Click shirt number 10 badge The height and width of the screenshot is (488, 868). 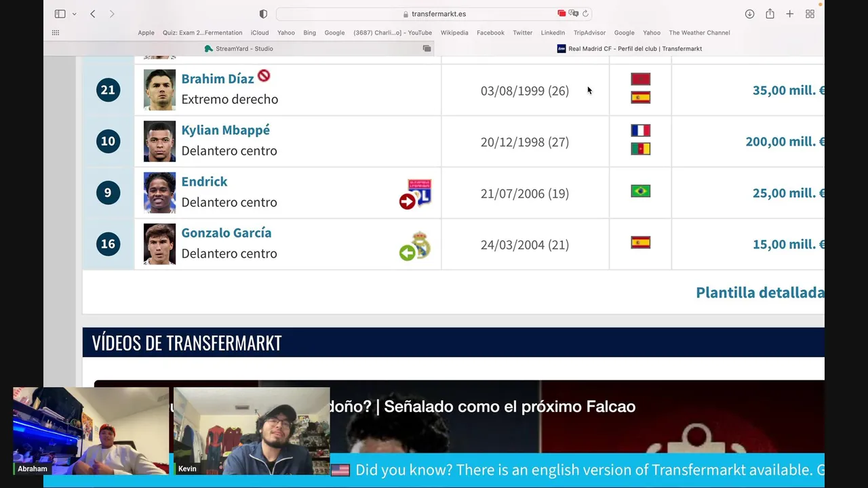(x=108, y=141)
